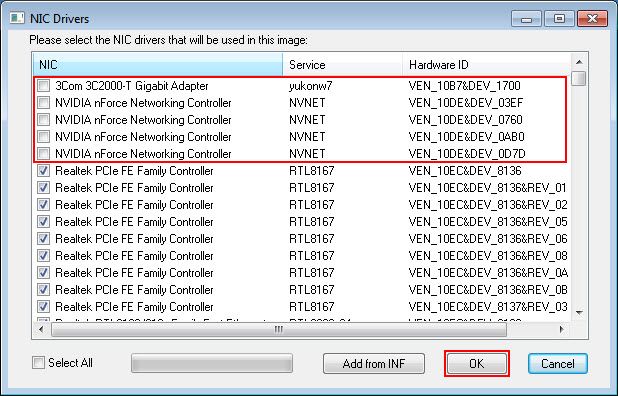Screen dimensions: 618x396
Task: Click the horizontal scrollbar right arrow
Action: 562,329
